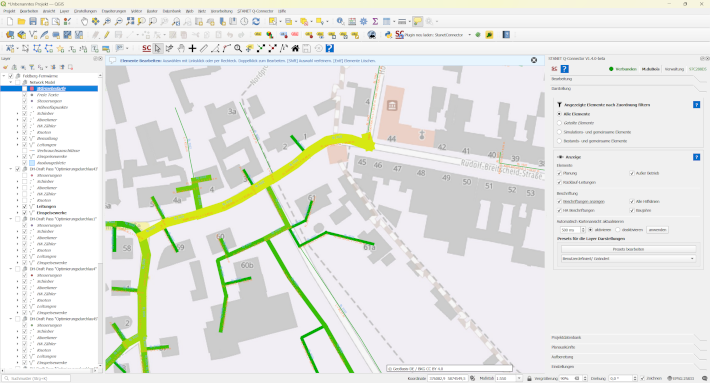Image resolution: width=710 pixels, height=383 pixels.
Task: Click the anwenden button
Action: click(x=657, y=230)
